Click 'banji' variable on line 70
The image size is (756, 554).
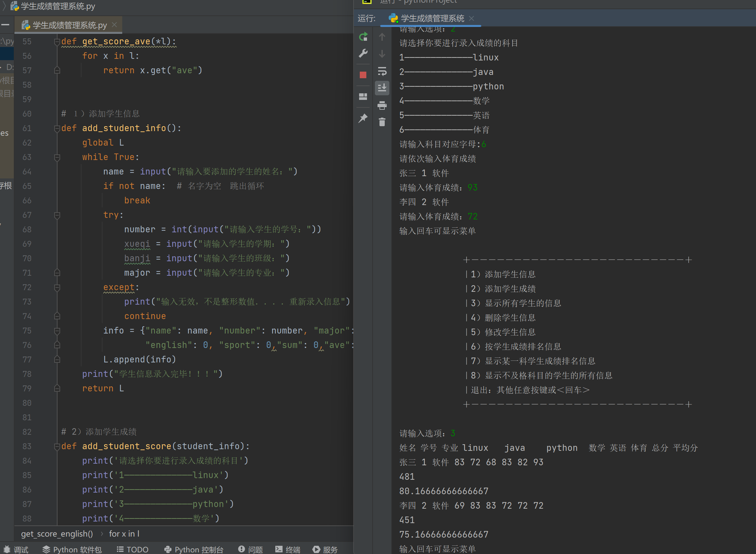137,258
